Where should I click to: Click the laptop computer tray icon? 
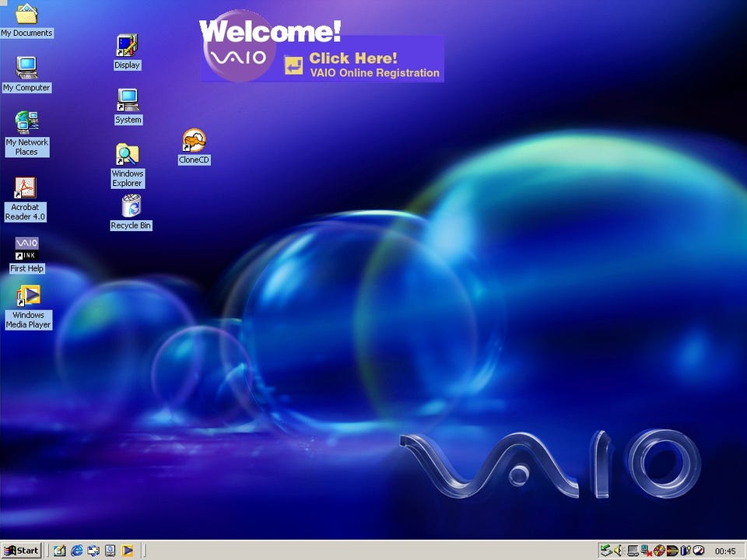(633, 551)
